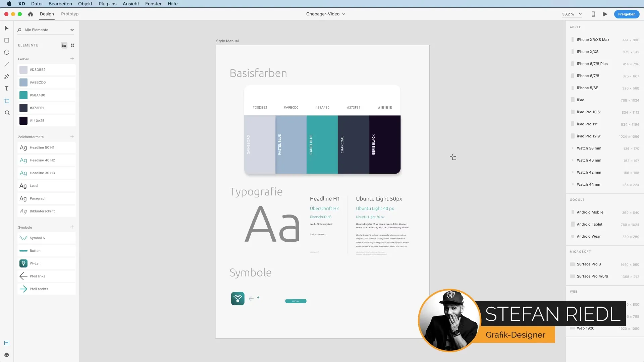Viewport: 644px width, 362px height.
Task: Open the Hilfe menu
Action: click(x=173, y=4)
